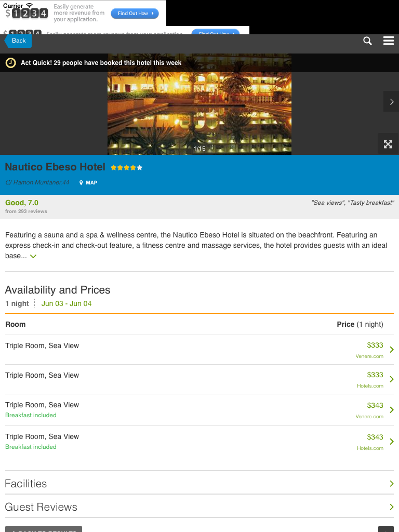Click the "Sea views", "Tasty breakfast" quotes
This screenshot has width=399, height=532.
[x=353, y=203]
